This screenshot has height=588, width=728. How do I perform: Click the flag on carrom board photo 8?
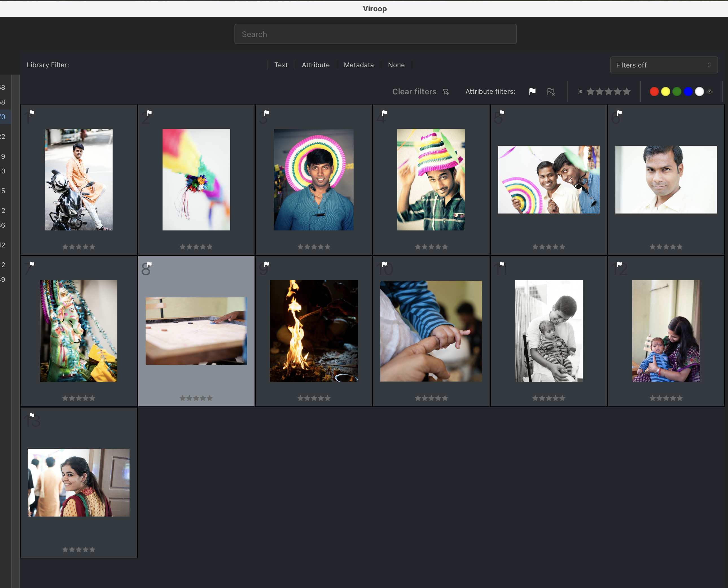coord(149,264)
